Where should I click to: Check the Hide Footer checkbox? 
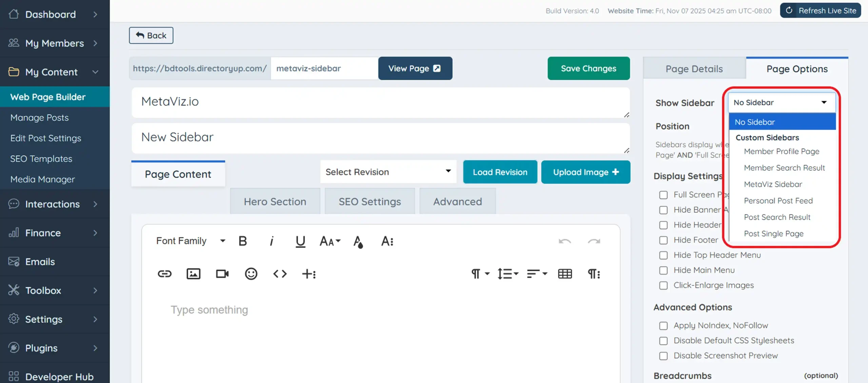pyautogui.click(x=663, y=240)
